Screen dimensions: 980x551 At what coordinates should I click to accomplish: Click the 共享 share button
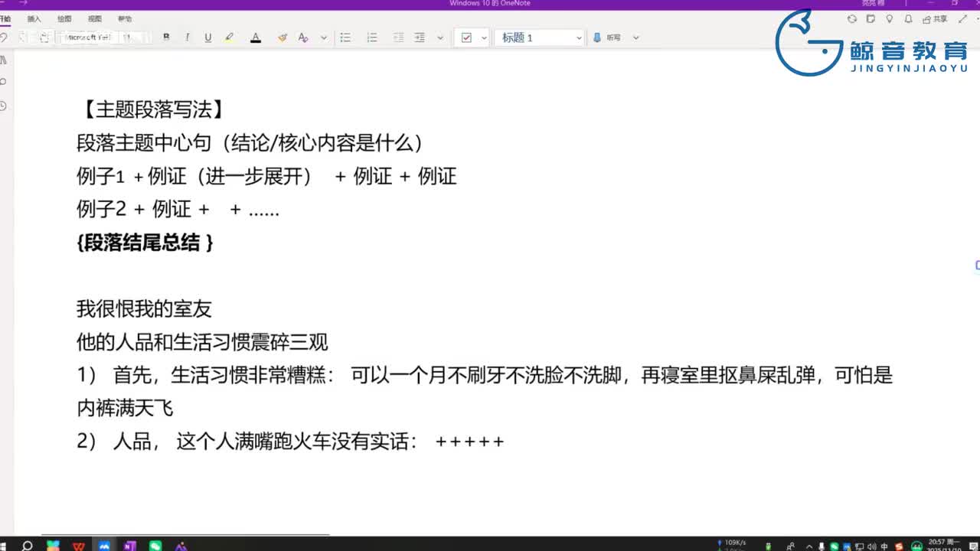tap(936, 19)
